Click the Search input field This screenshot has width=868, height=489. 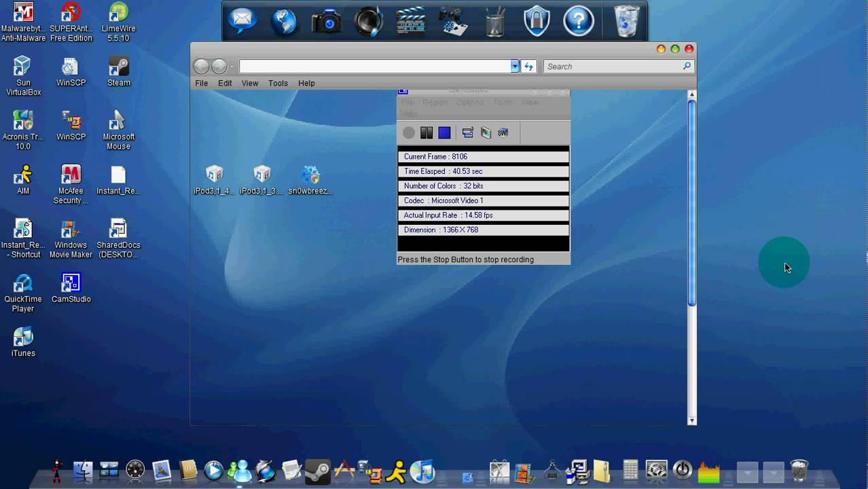point(613,67)
